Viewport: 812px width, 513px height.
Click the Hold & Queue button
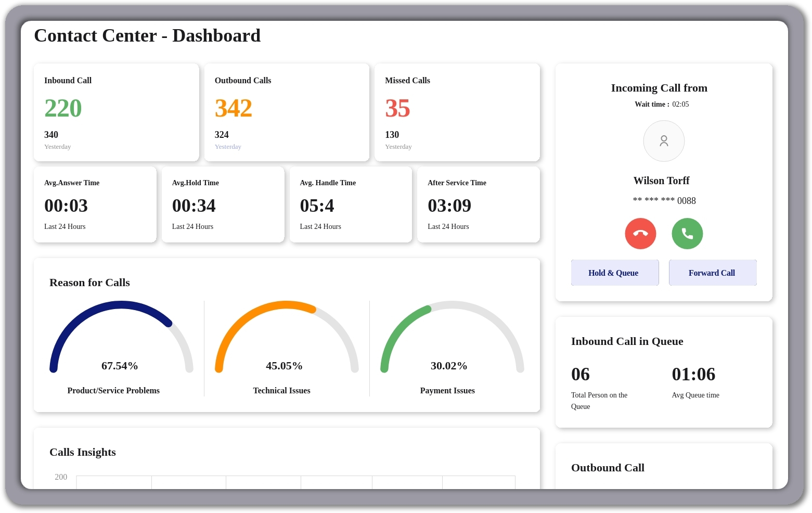pyautogui.click(x=615, y=273)
